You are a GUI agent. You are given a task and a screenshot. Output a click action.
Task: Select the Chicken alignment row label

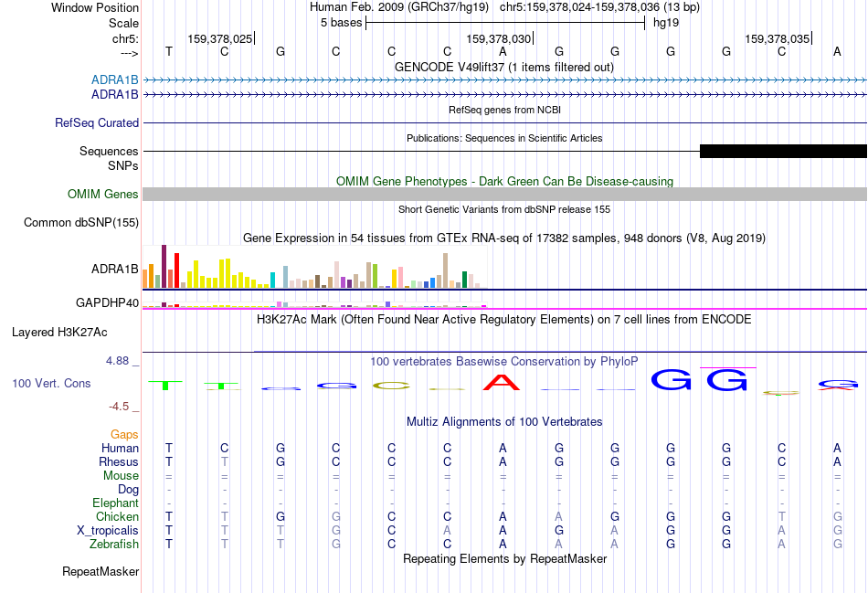pos(117,516)
